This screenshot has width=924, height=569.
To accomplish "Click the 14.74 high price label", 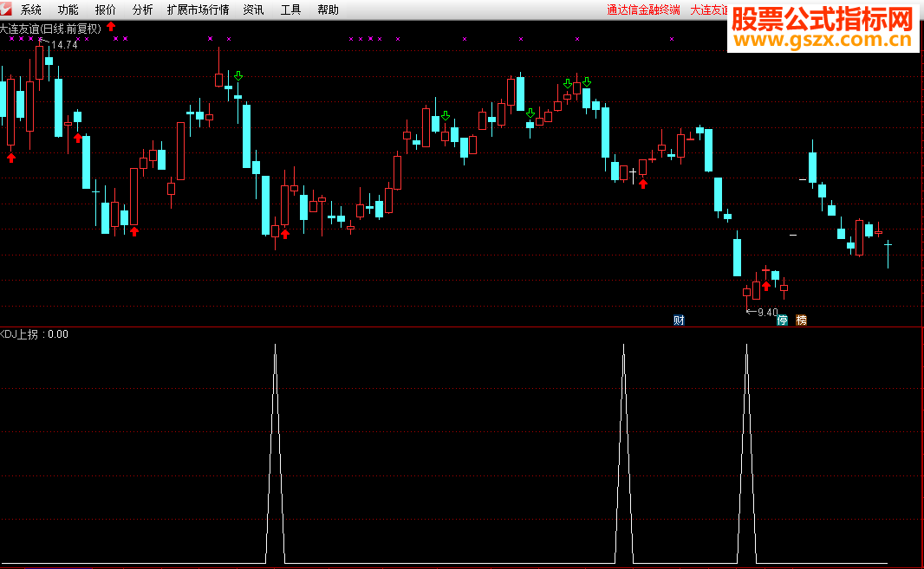I will [64, 45].
